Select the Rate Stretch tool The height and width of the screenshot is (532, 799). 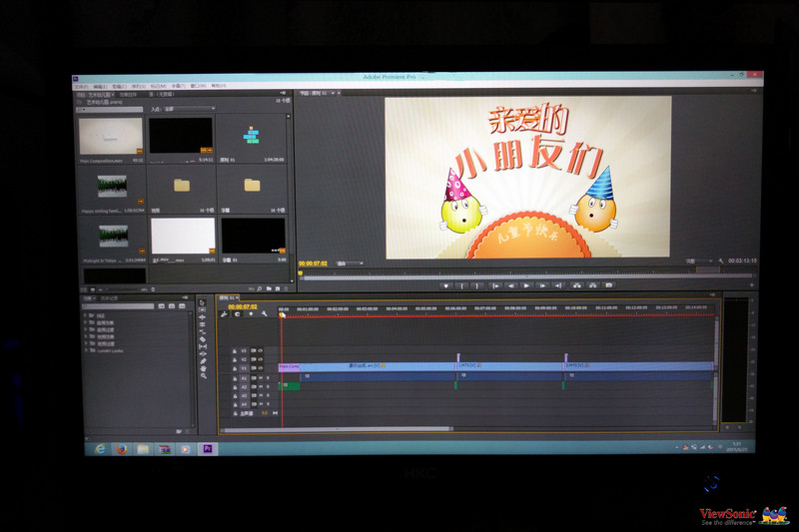tap(203, 332)
